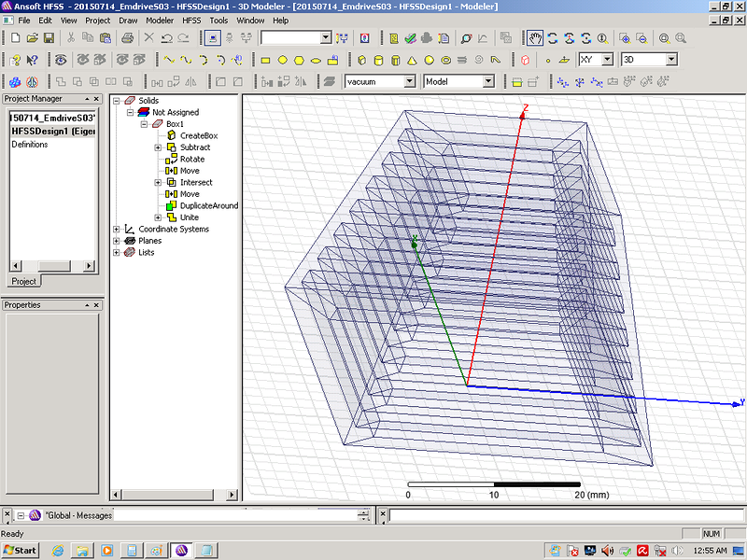This screenshot has width=747, height=560.
Task: Click the Print icon in toolbar
Action: pyautogui.click(x=127, y=38)
